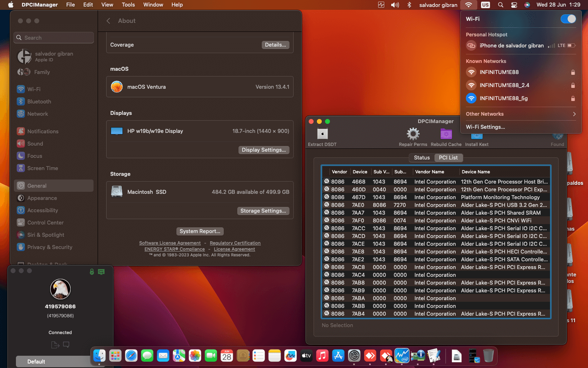Go back from the About page
The image size is (588, 368).
pyautogui.click(x=108, y=21)
